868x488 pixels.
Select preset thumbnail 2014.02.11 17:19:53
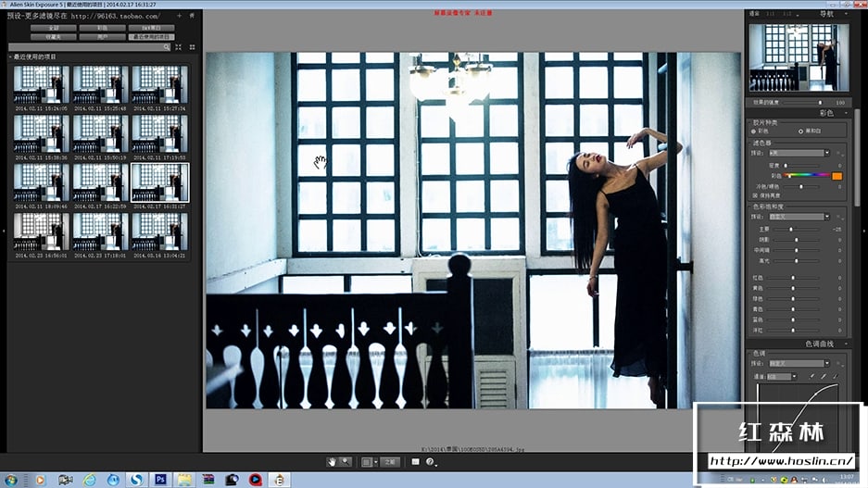point(159,133)
